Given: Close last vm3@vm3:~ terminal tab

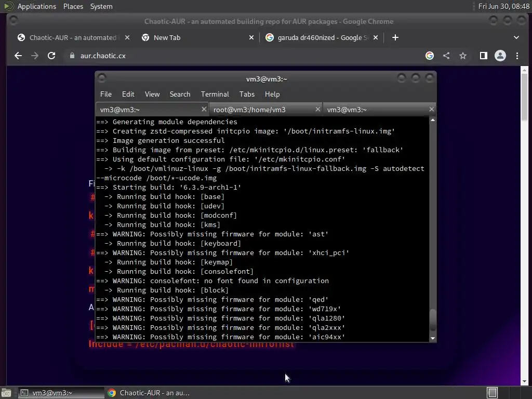Looking at the screenshot, I should [x=432, y=109].
